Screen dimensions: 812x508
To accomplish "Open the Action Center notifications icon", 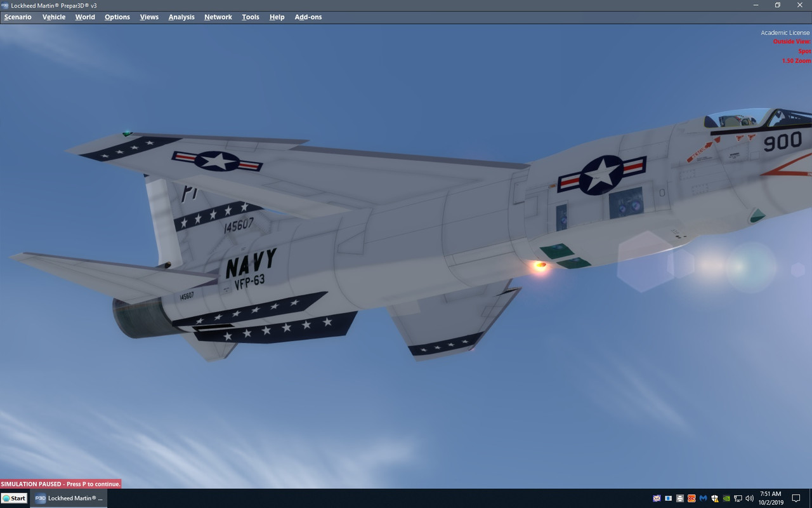I will tap(796, 498).
